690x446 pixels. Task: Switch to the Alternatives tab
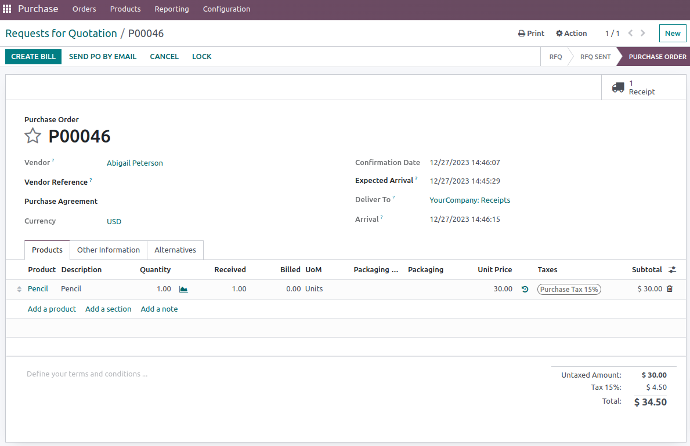click(x=175, y=250)
